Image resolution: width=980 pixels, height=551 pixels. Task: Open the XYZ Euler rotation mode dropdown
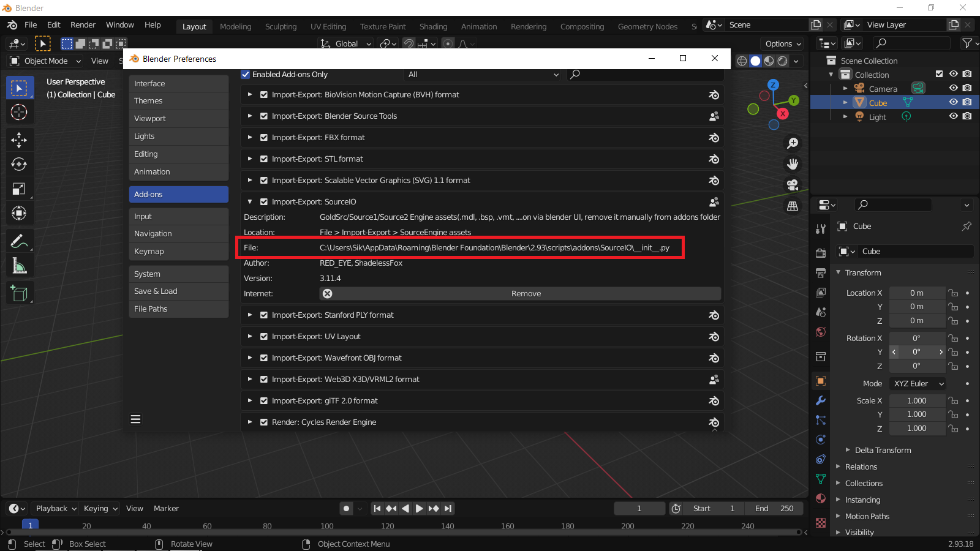tap(918, 384)
